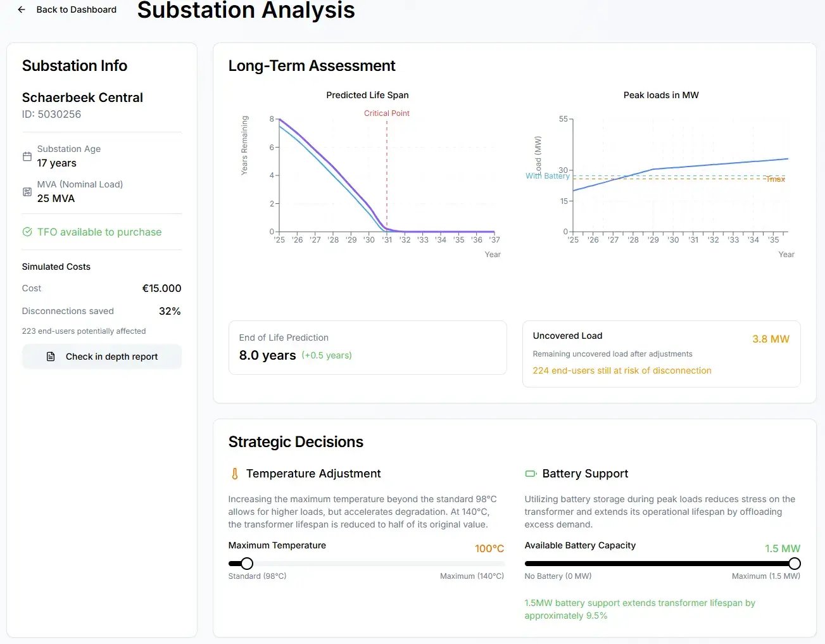Click the TFO available to purchase text
This screenshot has width=825, height=644.
[x=99, y=232]
